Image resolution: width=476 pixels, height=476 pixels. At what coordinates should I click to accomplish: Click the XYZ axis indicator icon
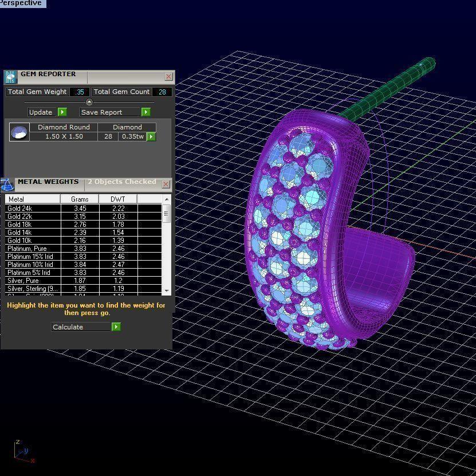[23, 452]
